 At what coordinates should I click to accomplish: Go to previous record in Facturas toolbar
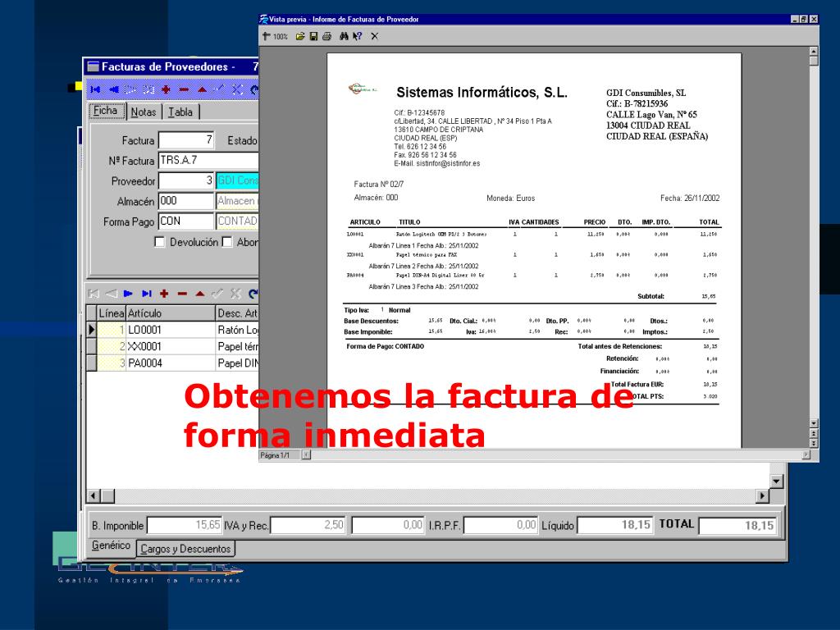coord(113,89)
